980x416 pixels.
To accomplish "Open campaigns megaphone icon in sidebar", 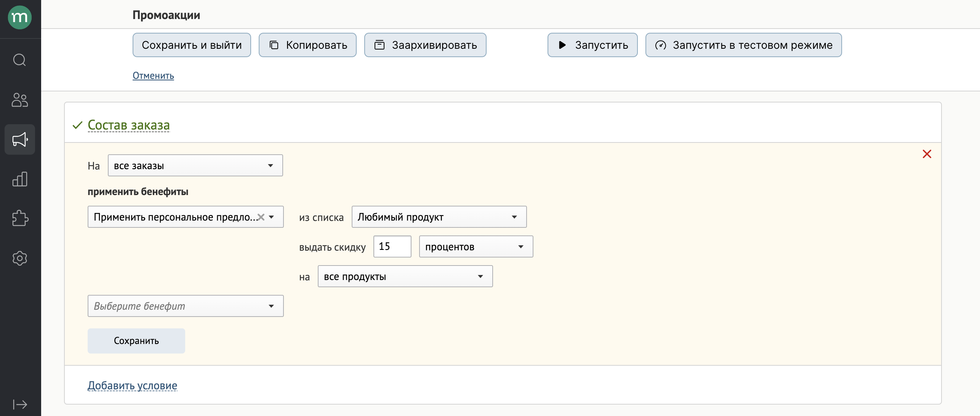I will (x=20, y=139).
